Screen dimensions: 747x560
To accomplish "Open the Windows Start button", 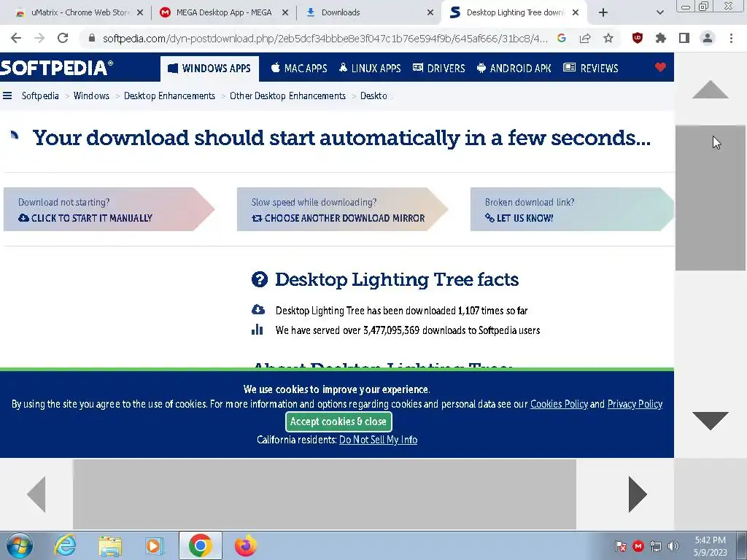I will [x=19, y=545].
